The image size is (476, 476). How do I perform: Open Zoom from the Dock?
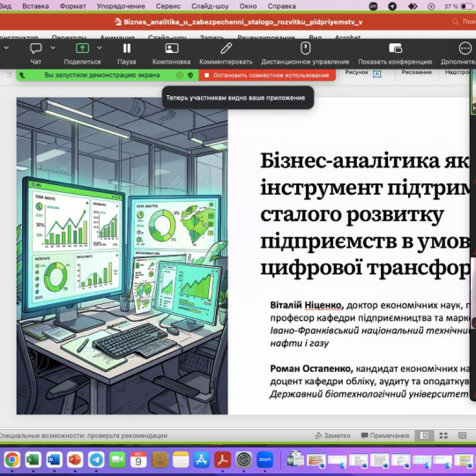264,459
